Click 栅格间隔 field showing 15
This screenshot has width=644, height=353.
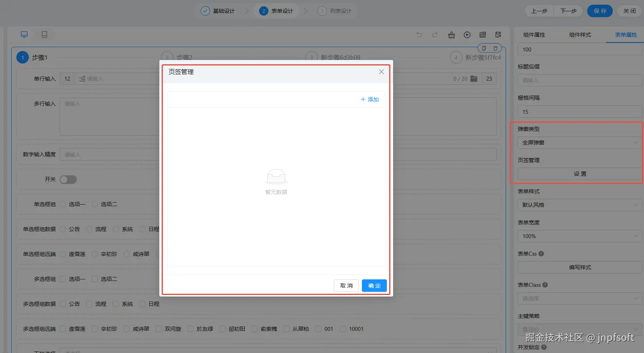(580, 112)
